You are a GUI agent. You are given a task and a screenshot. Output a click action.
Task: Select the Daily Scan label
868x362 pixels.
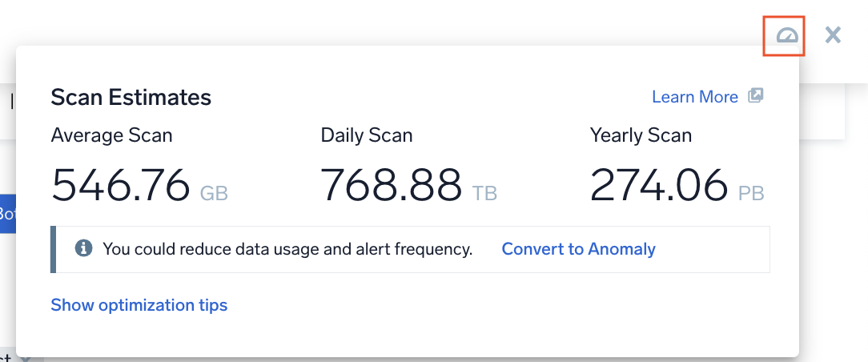tap(367, 135)
